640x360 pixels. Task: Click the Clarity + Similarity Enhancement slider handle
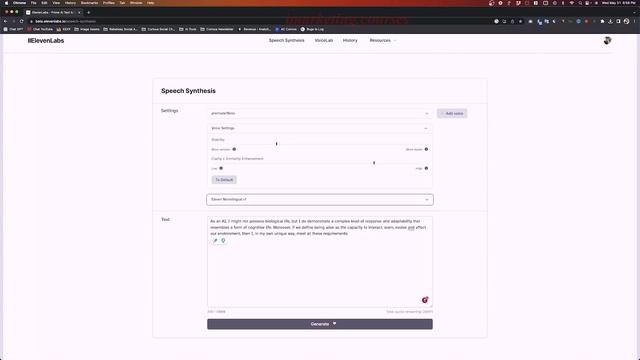374,163
